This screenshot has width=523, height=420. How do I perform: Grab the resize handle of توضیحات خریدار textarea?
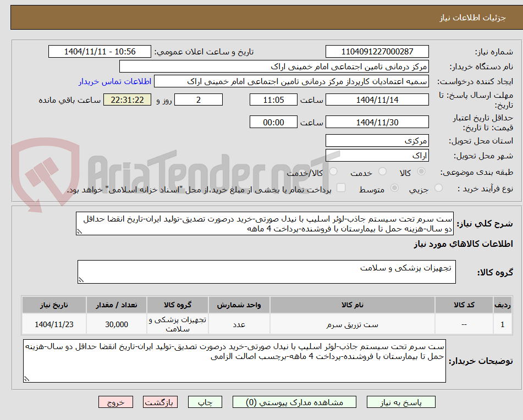click(x=27, y=379)
